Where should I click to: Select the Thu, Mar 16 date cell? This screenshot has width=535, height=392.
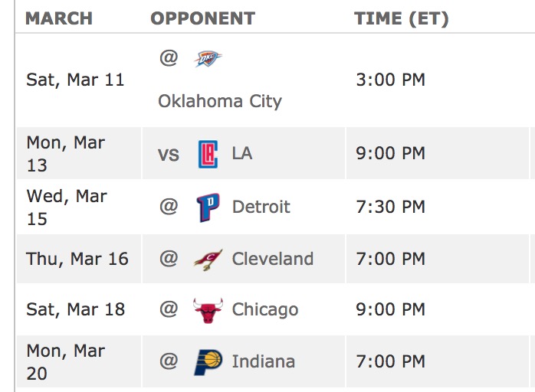coord(77,259)
